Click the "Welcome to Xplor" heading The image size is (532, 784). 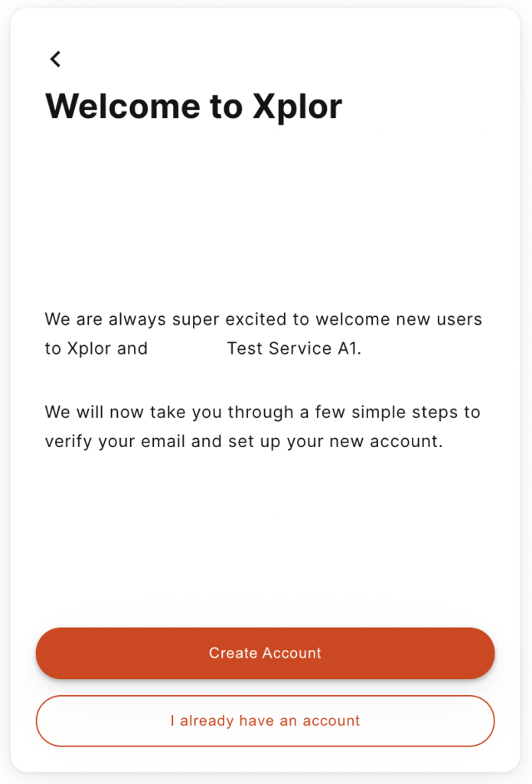[194, 107]
